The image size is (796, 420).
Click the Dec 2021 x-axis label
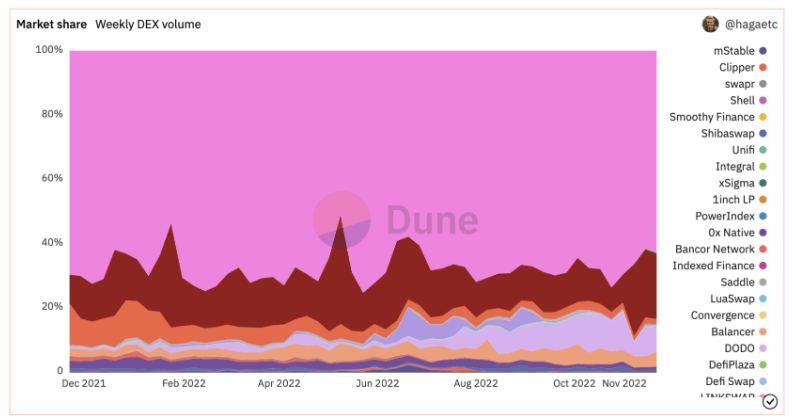(x=84, y=383)
